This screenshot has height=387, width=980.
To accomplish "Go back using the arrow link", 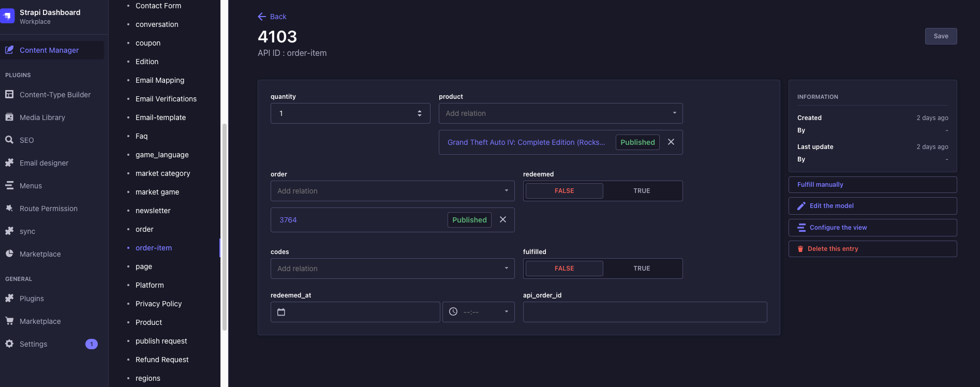I will (x=272, y=17).
